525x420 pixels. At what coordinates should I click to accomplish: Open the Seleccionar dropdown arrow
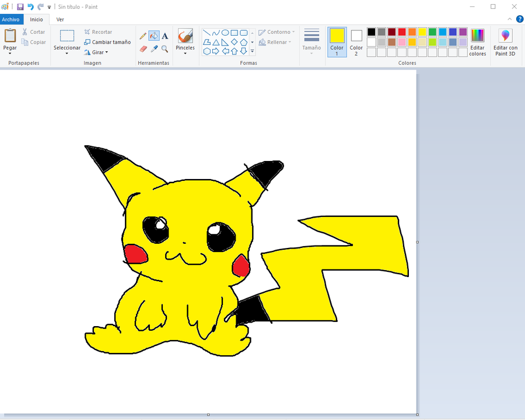67,54
